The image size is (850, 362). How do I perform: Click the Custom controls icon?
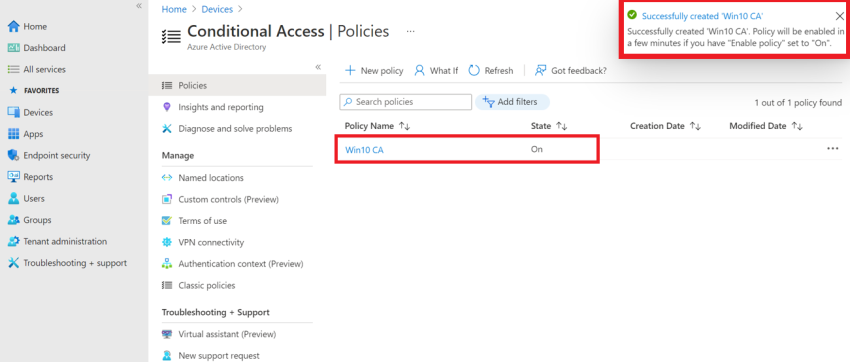coord(167,199)
